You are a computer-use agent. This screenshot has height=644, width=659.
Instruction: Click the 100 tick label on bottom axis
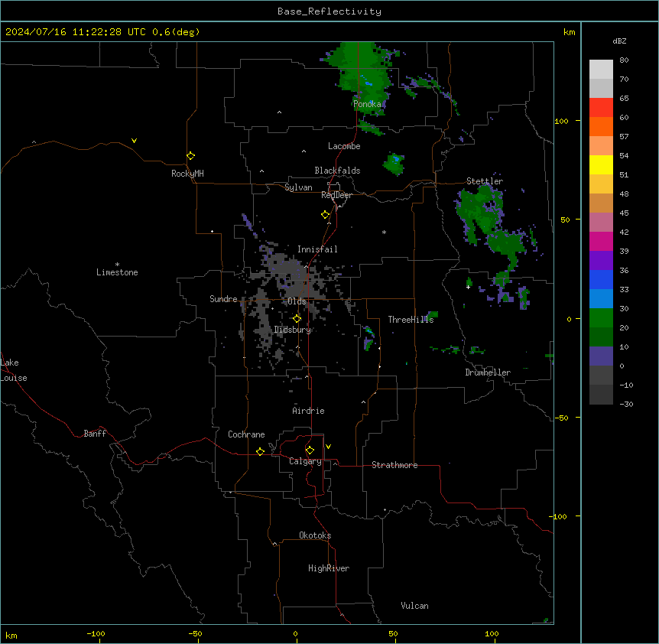pos(492,633)
